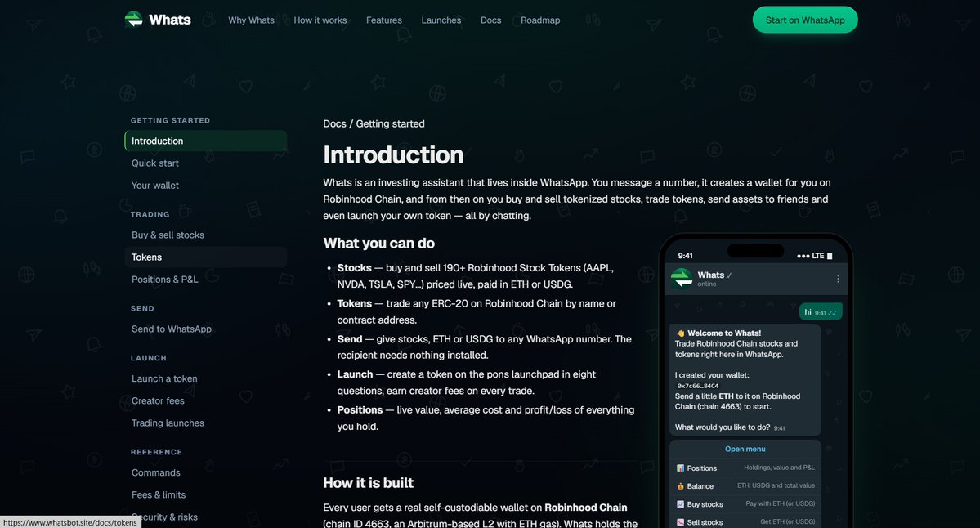Click the Sell stocks chart icon
980x528 pixels.
[x=680, y=522]
